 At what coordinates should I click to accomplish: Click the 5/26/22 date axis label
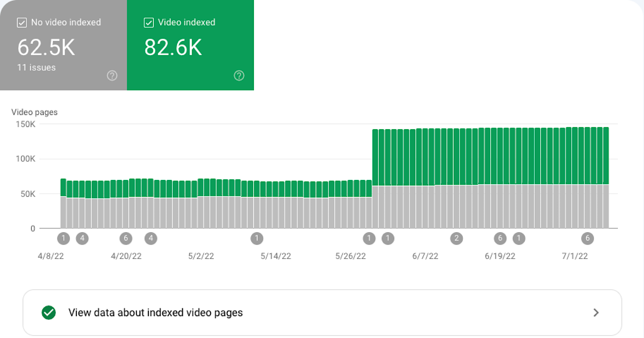(351, 256)
